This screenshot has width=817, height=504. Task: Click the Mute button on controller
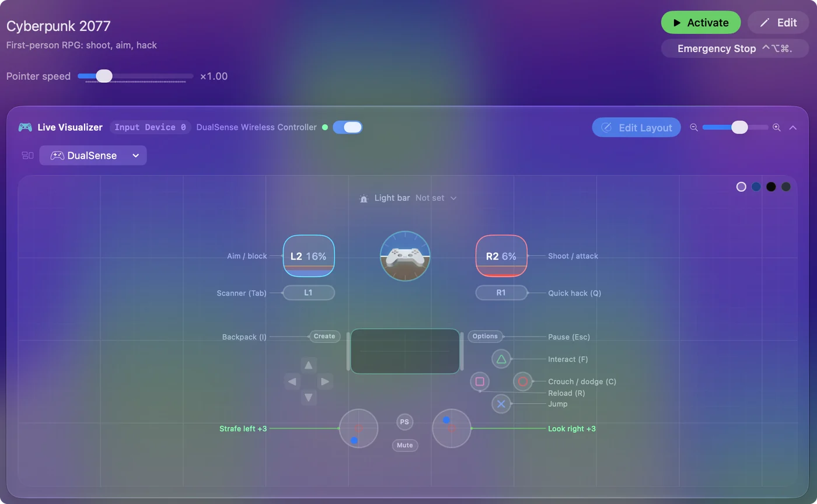(405, 445)
